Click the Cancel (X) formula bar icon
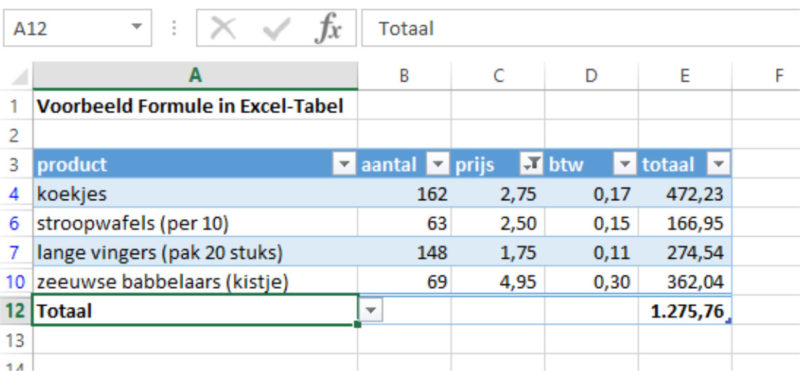Image resolution: width=800 pixels, height=371 pixels. click(223, 28)
